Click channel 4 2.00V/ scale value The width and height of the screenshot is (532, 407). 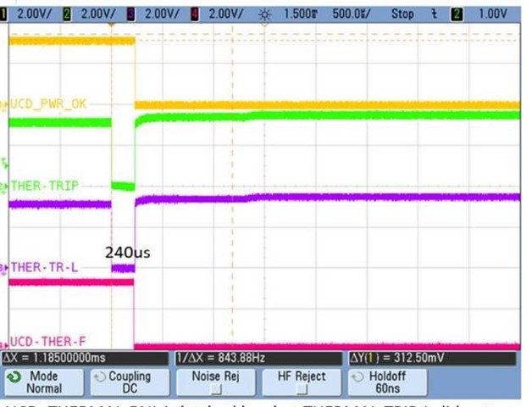click(226, 14)
